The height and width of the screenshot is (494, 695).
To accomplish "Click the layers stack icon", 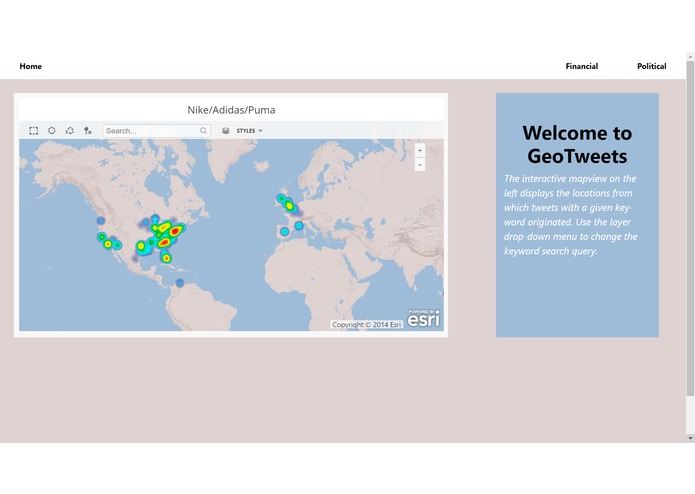I will tap(226, 131).
